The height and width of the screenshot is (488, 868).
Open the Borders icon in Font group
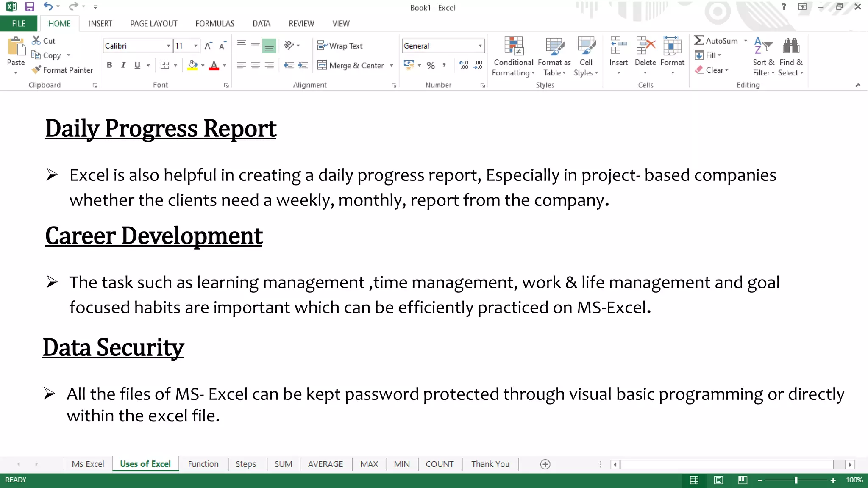pos(165,65)
